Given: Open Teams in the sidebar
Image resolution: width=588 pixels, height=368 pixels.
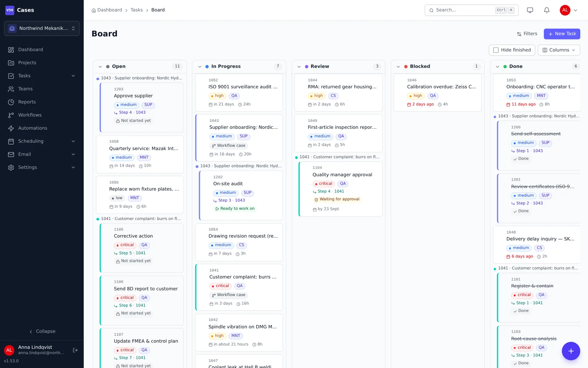Looking at the screenshot, I should [x=42, y=89].
